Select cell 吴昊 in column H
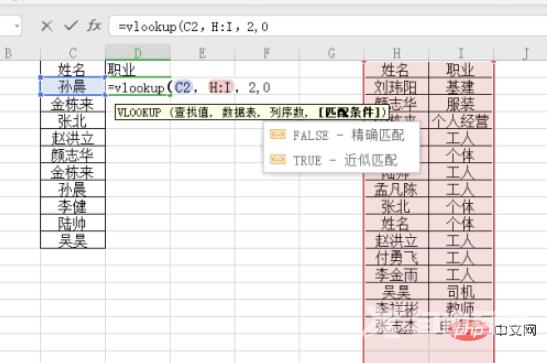 click(396, 292)
